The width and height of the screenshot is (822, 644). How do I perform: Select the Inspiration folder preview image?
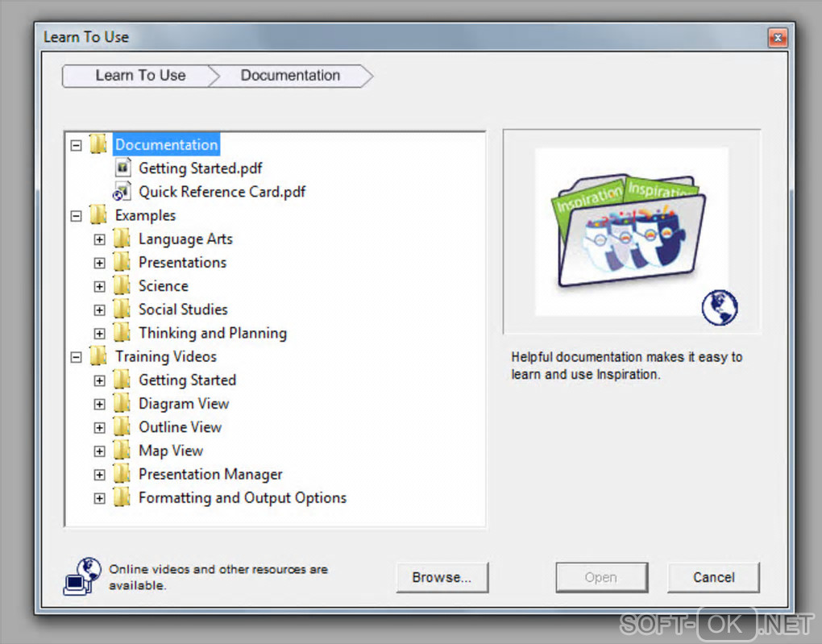pyautogui.click(x=632, y=232)
